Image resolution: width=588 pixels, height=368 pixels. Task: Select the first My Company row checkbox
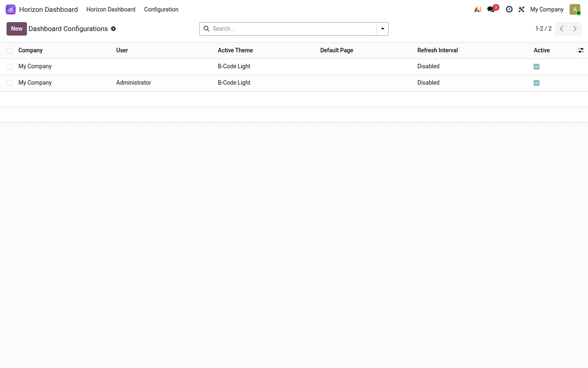tap(9, 67)
